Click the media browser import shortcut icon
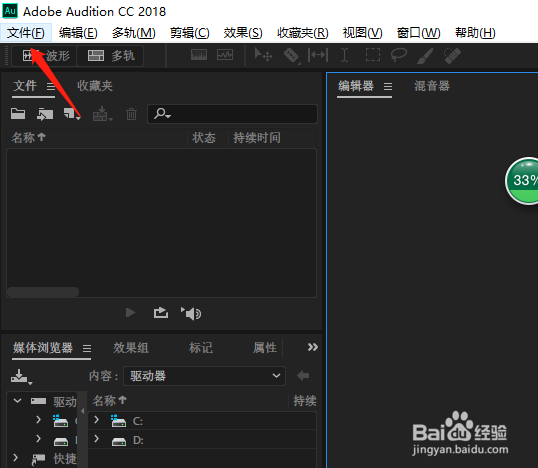The image size is (538, 468). coord(21,377)
